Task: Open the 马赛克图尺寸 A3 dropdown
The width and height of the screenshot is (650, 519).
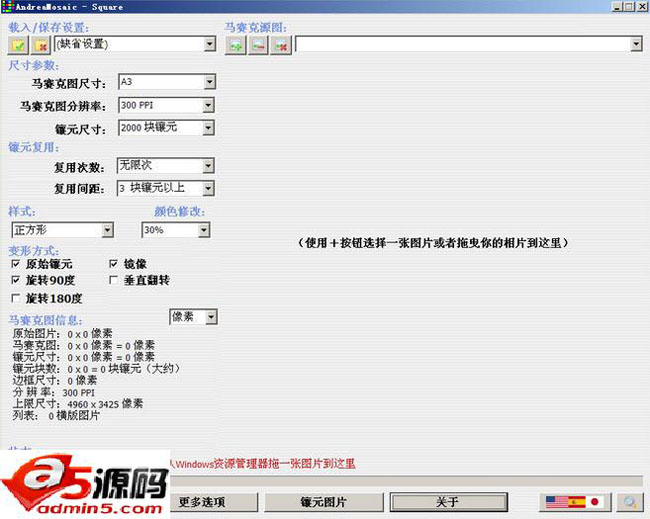Action: [209, 82]
